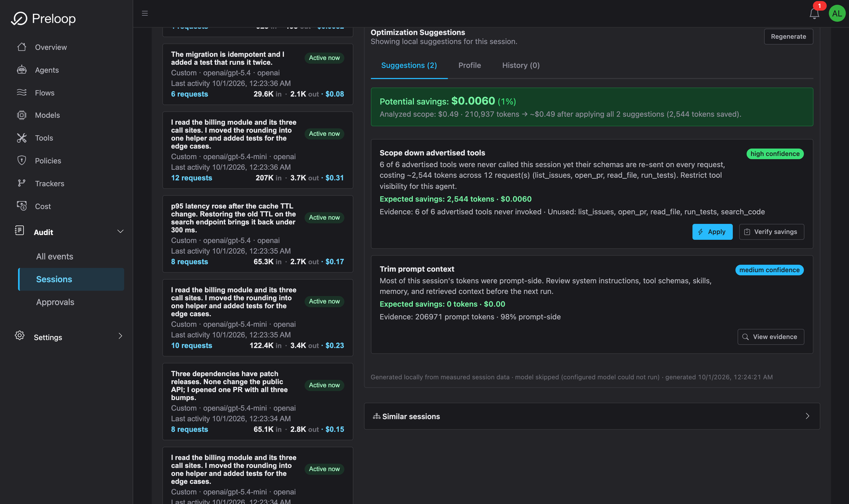849x504 pixels.
Task: Select the migration is idempotent session
Action: (258, 74)
